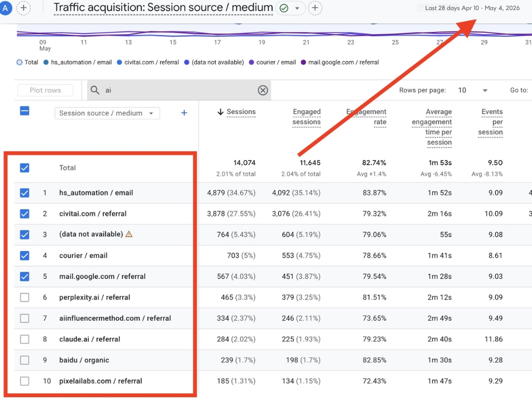Clear the search with the X icon
The image size is (532, 399).
pyautogui.click(x=263, y=90)
